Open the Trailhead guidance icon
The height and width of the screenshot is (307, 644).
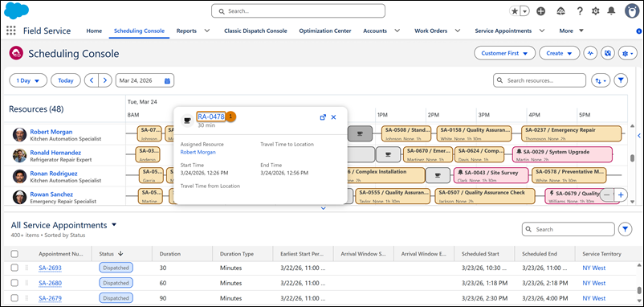point(560,11)
